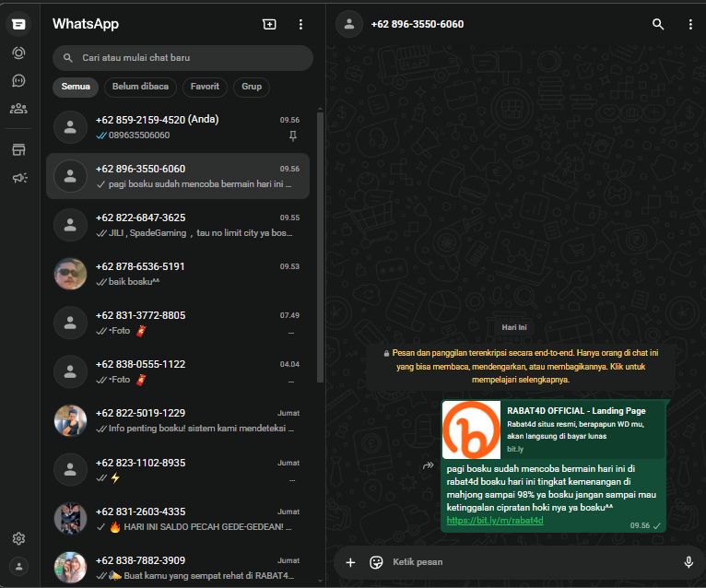
Task: Open the Advertise megaphone icon
Action: click(19, 178)
